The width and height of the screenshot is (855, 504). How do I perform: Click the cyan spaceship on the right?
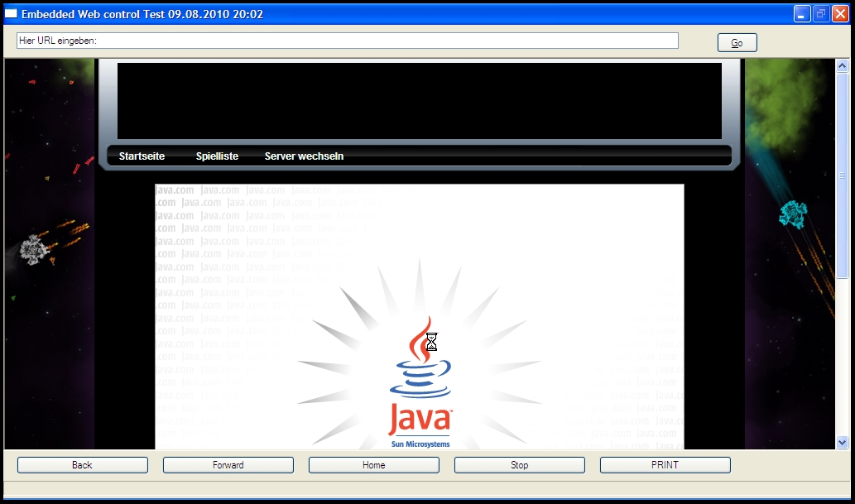click(793, 215)
